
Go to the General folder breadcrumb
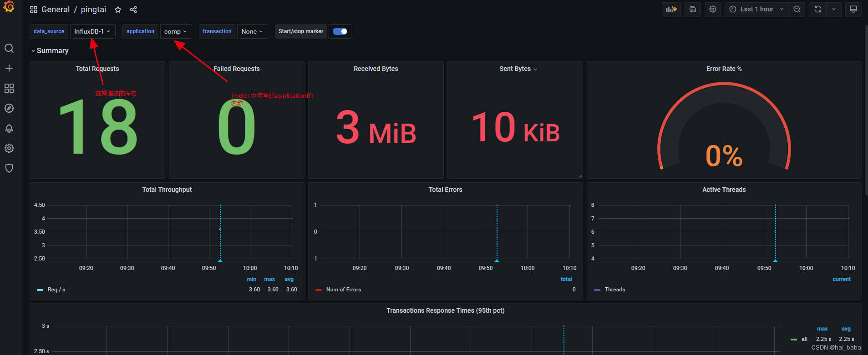(x=56, y=10)
